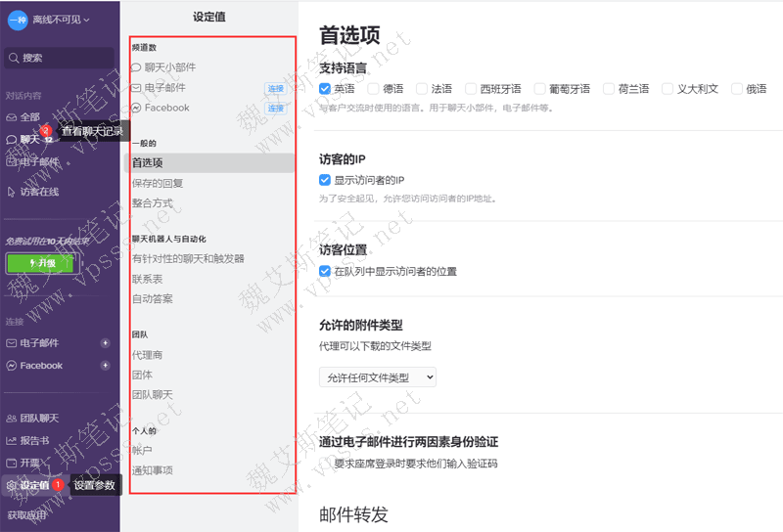The height and width of the screenshot is (532, 783).
Task: Check the 葡萄牙语 language checkbox
Action: tap(539, 89)
